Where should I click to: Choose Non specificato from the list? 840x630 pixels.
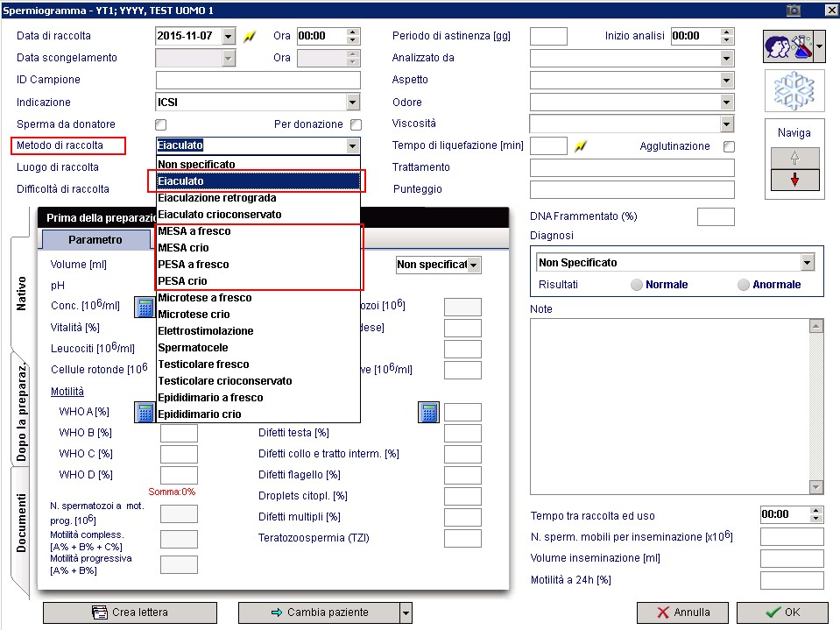[x=258, y=165]
